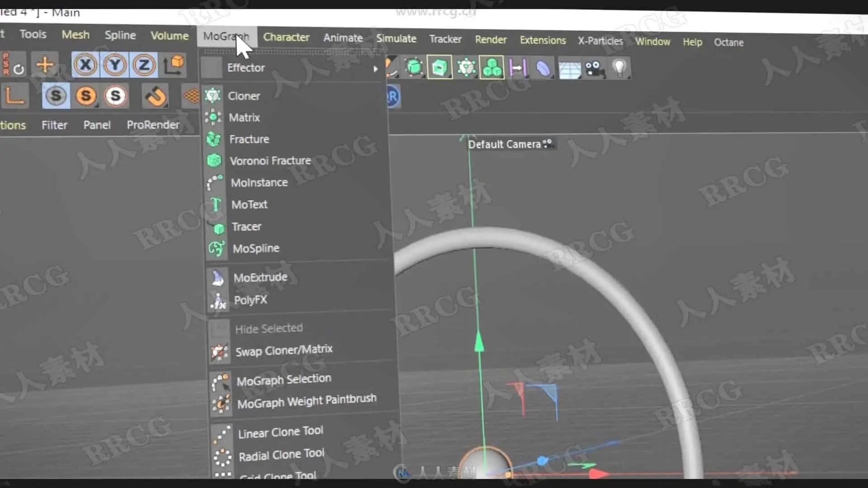Toggle the Y axis lock

[x=115, y=66]
